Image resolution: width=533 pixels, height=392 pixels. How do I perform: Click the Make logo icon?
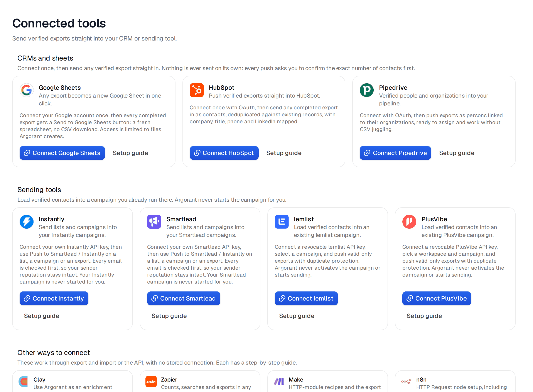click(x=279, y=382)
